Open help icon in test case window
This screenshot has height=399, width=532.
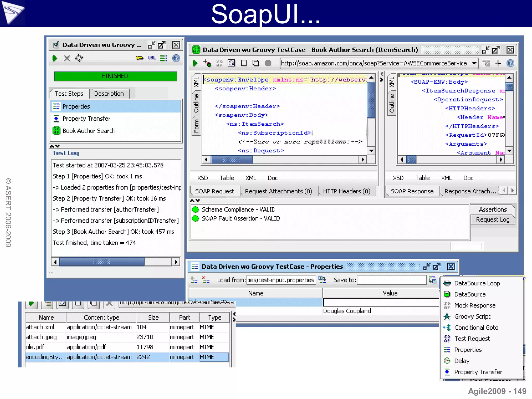click(x=176, y=58)
